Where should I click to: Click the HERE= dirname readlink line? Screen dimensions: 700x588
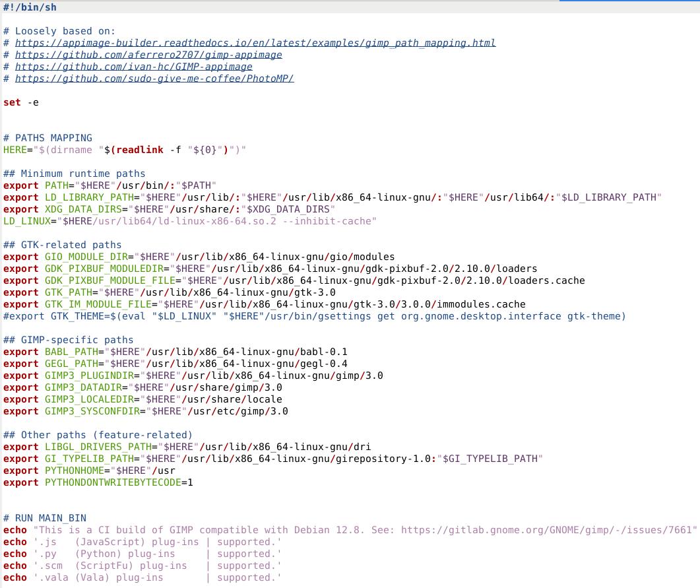click(124, 150)
